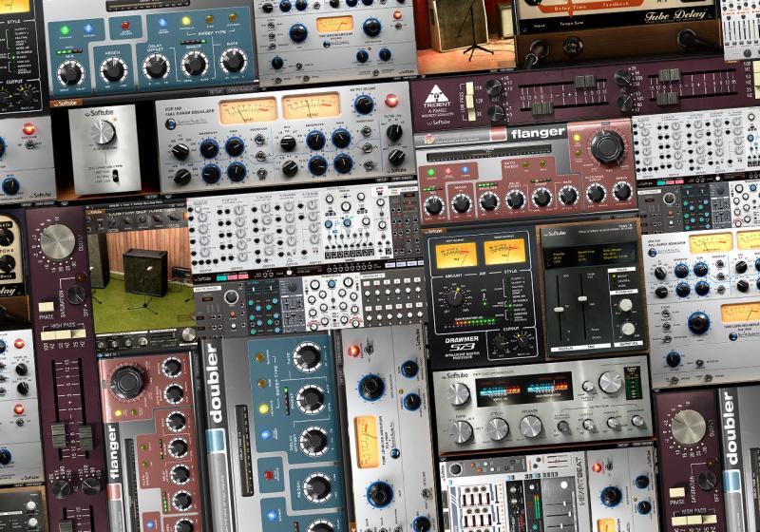Click the red LED on the upright blue doubler
Viewport: 760px width, 532px height.
(x=125, y=26)
